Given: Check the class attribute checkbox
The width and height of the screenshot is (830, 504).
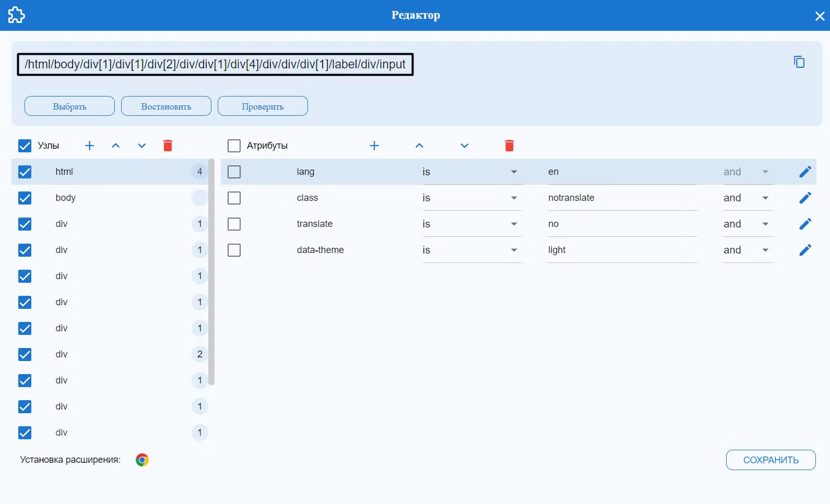Looking at the screenshot, I should click(234, 198).
